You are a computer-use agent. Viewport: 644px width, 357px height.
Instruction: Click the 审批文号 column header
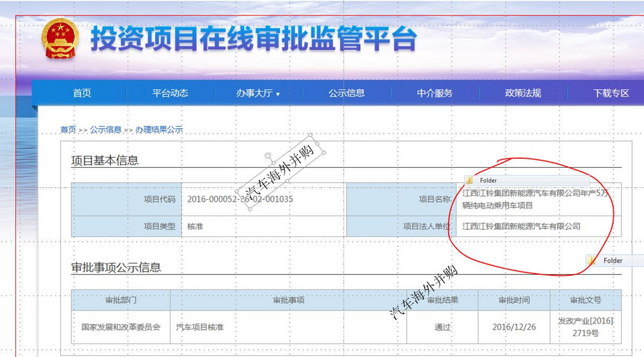tap(586, 300)
